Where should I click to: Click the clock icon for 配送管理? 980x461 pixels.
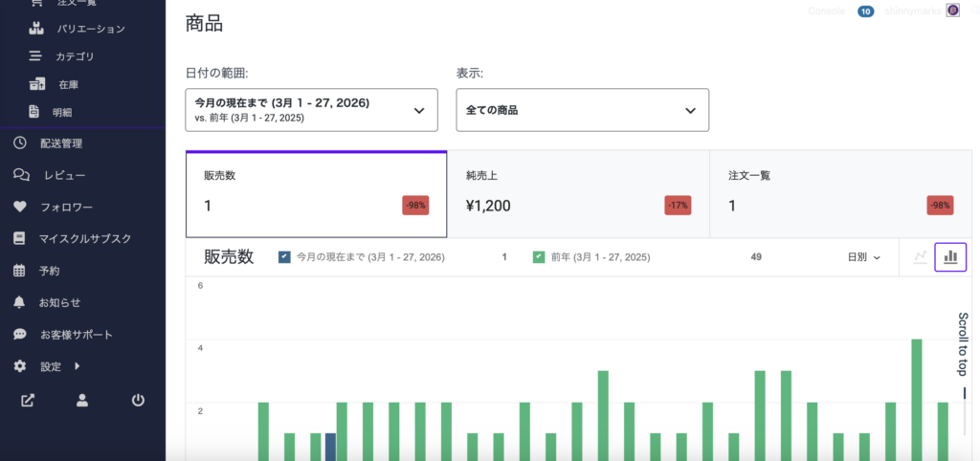click(x=20, y=143)
